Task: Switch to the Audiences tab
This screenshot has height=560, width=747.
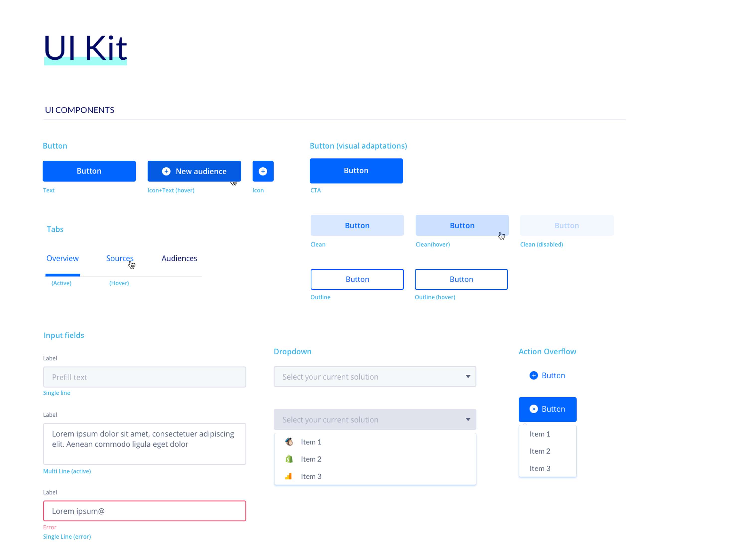Action: tap(179, 258)
